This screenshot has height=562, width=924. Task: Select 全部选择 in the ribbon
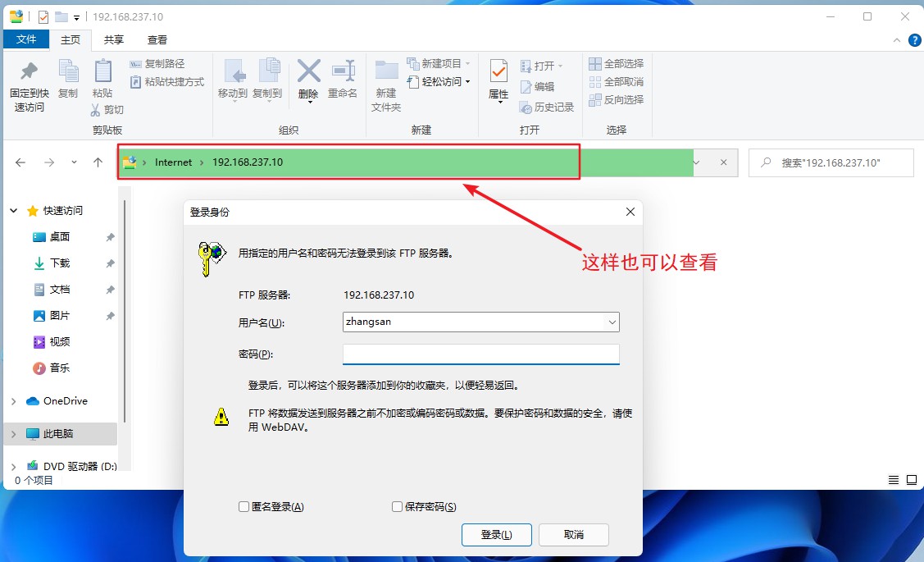[617, 64]
